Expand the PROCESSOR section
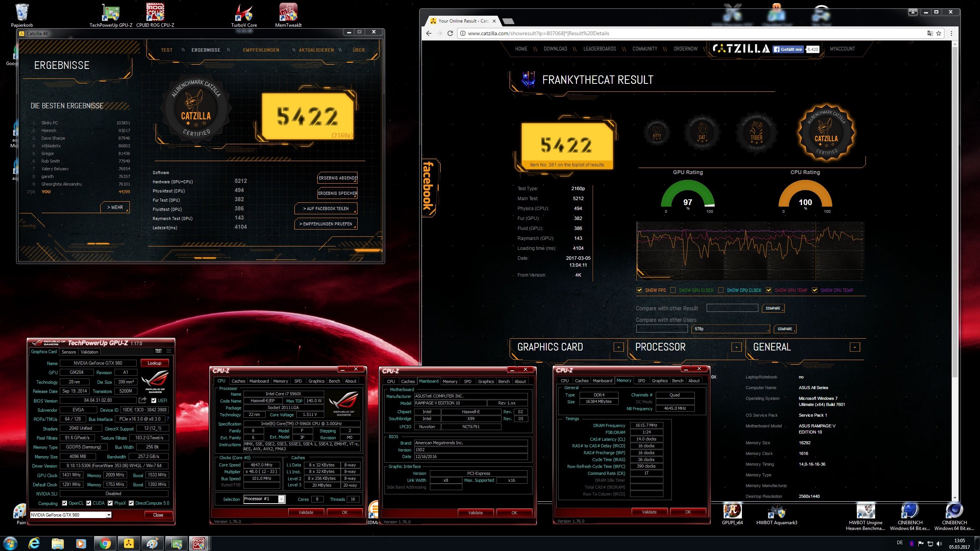This screenshot has width=980, height=551. pos(737,347)
